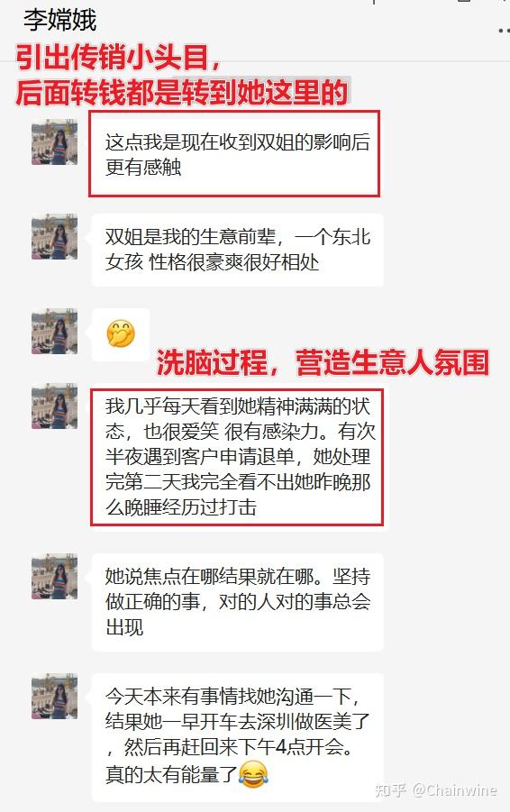Click the avatar beside 她说焦点在哪 message

coord(54,577)
